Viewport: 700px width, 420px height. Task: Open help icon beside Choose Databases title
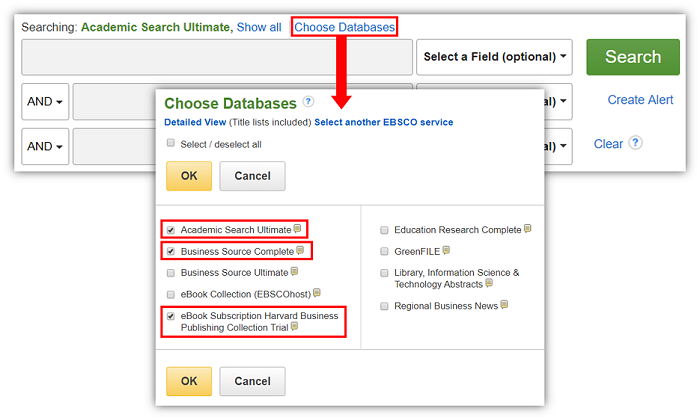tap(308, 102)
